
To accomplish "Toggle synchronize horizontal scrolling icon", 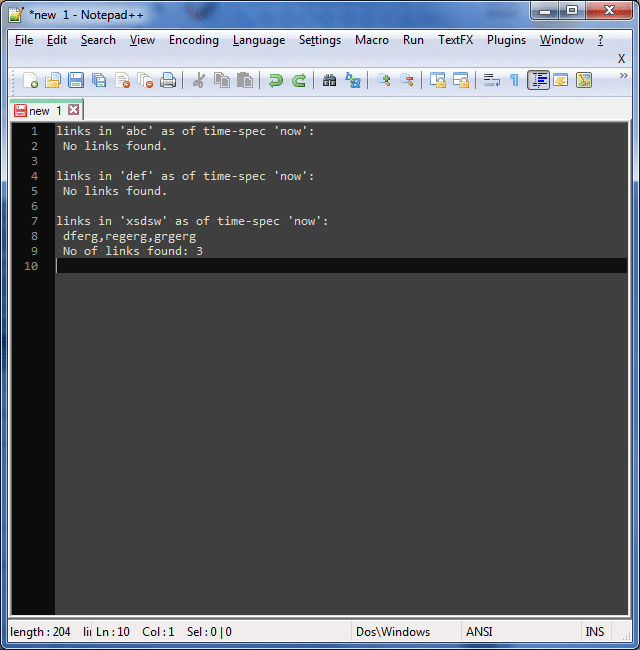I will 461,80.
